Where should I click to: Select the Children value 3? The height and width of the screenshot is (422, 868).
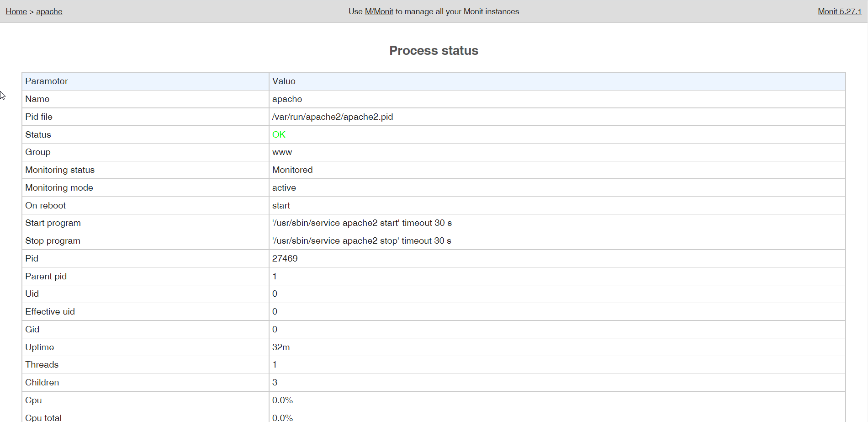275,382
